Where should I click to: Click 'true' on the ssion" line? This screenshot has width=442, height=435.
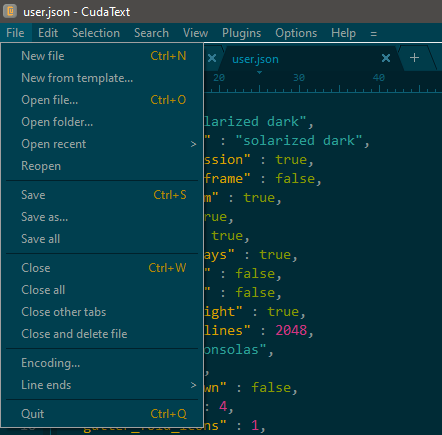(x=291, y=160)
